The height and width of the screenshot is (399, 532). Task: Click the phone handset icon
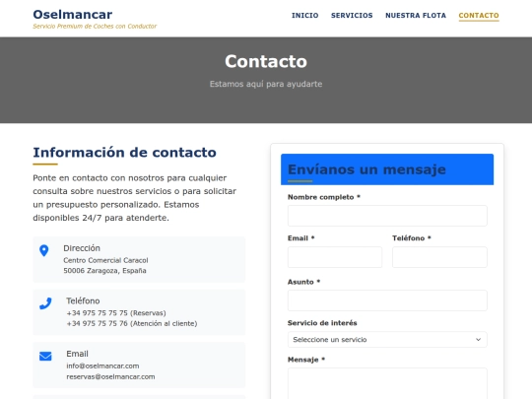[45, 303]
